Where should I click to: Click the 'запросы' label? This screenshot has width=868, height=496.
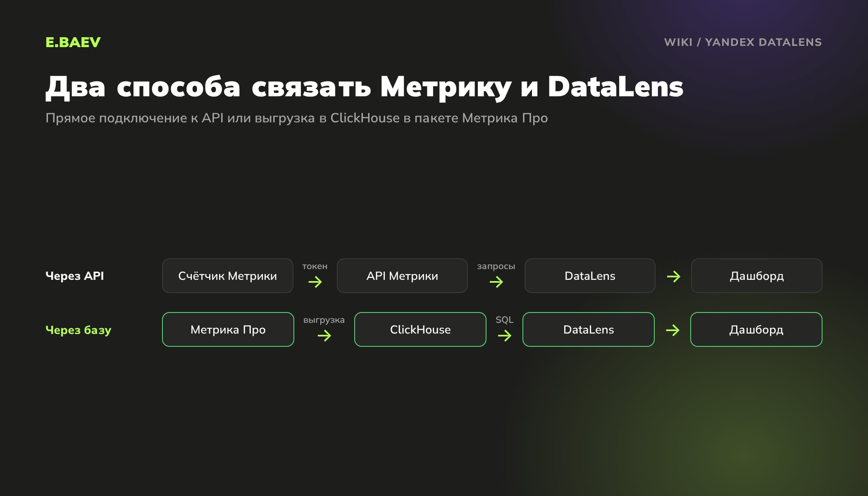pos(496,267)
